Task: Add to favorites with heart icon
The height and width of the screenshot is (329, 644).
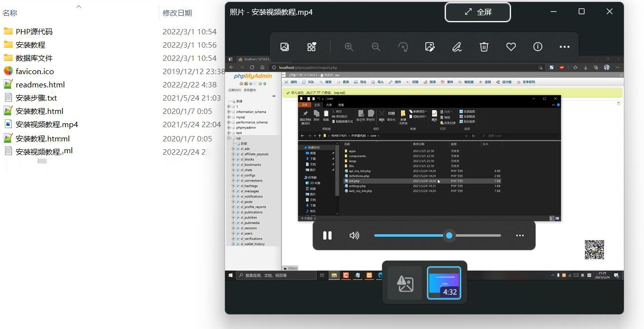Action: pos(511,47)
